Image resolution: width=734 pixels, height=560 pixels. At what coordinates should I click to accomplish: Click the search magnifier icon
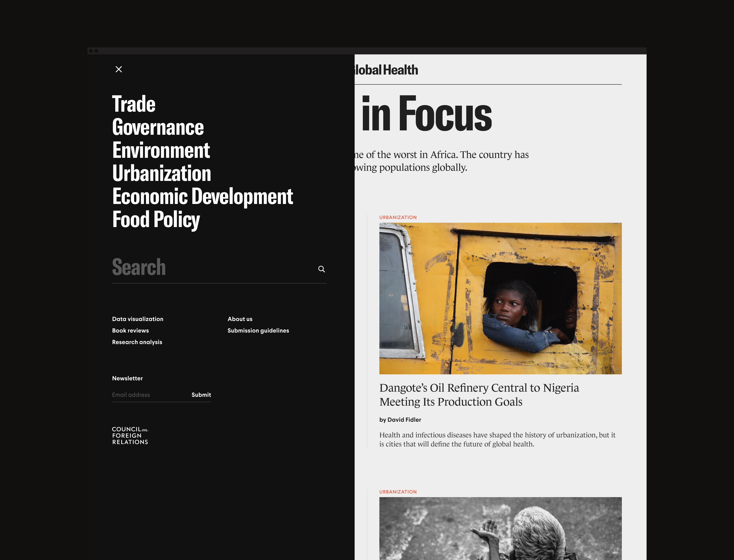pyautogui.click(x=321, y=269)
